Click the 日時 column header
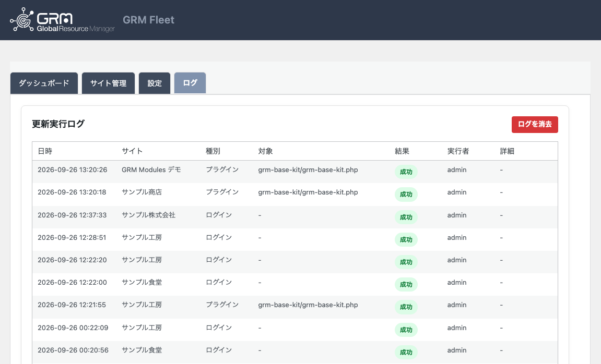 click(45, 151)
